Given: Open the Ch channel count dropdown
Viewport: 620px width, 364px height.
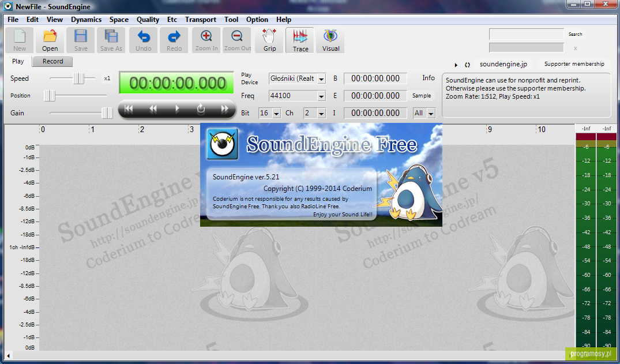Looking at the screenshot, I should pyautogui.click(x=321, y=113).
